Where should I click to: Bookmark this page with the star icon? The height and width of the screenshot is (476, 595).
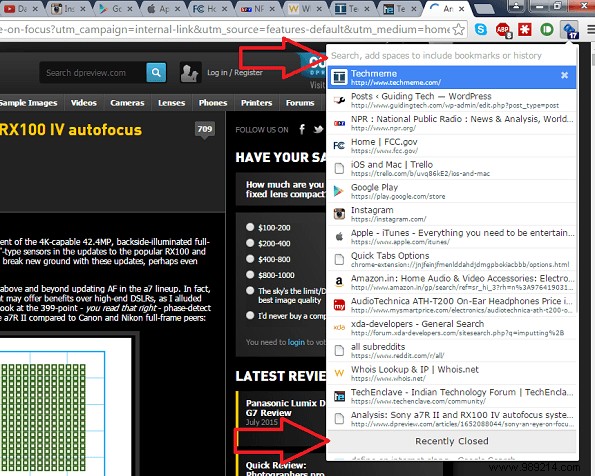(x=459, y=29)
